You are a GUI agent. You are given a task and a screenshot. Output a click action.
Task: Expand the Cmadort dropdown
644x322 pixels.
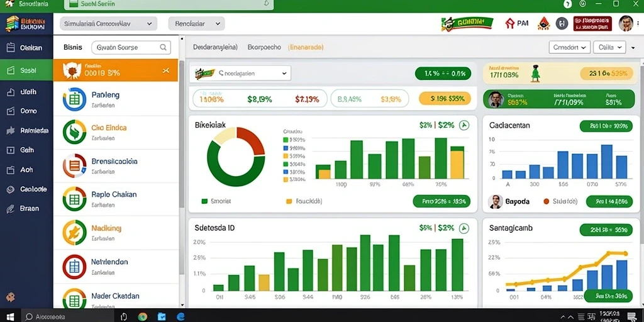point(569,47)
